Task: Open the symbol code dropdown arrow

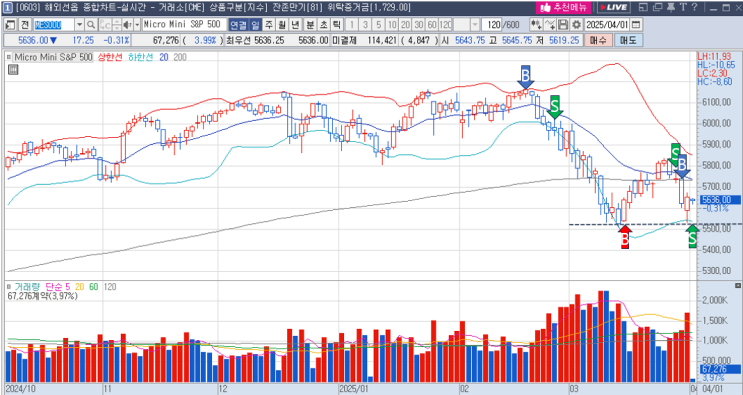Action: point(80,25)
